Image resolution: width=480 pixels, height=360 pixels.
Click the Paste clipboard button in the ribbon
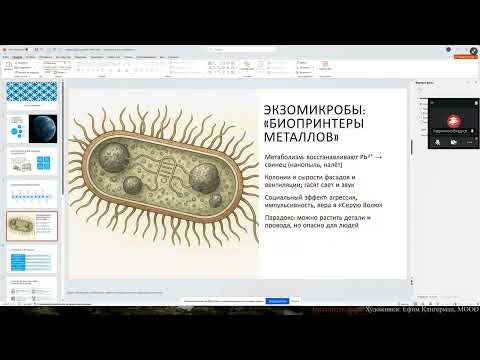coord(8,67)
